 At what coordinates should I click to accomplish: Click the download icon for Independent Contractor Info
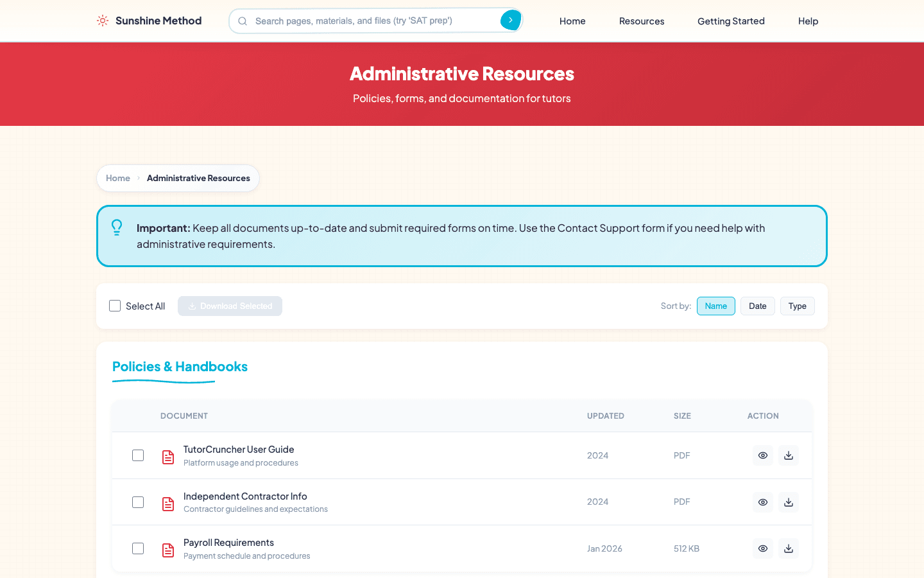tap(788, 502)
